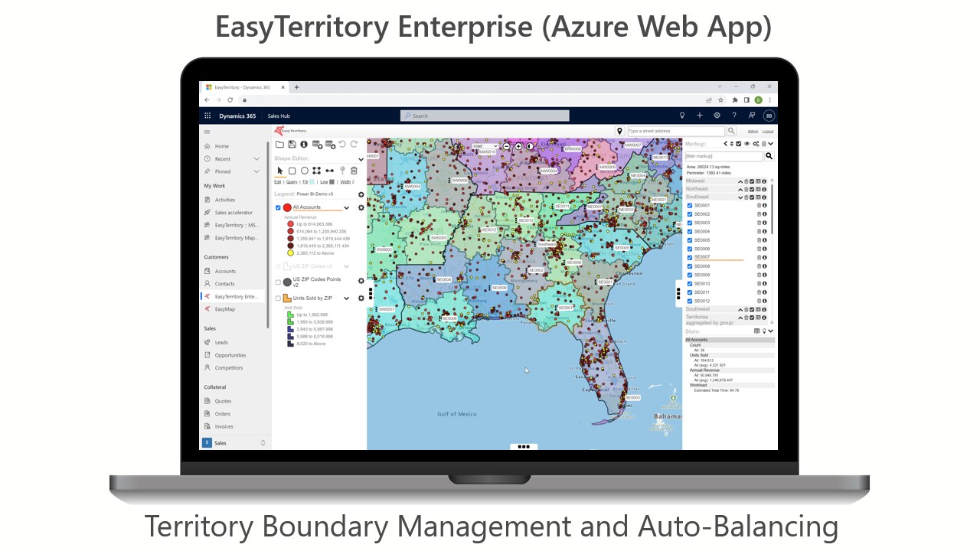Uncheck territory SE0003

point(690,223)
